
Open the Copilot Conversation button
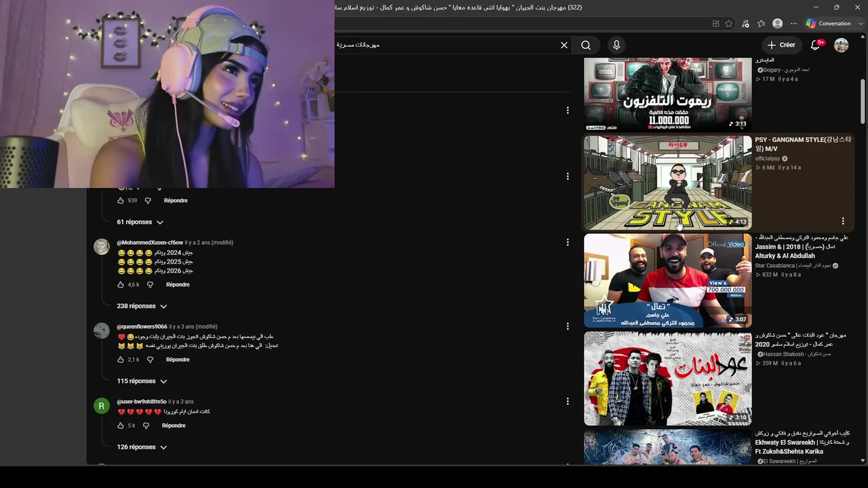click(827, 24)
